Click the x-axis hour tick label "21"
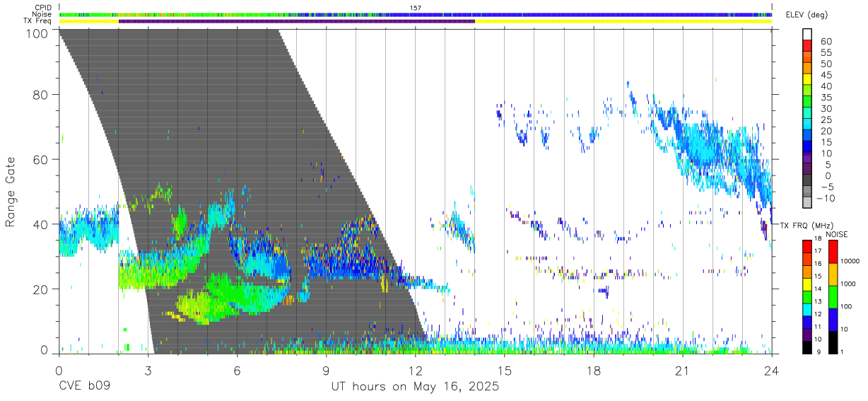 682,370
